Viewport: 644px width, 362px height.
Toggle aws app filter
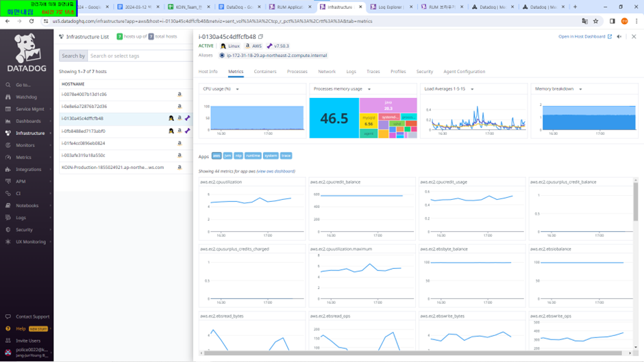pos(216,156)
